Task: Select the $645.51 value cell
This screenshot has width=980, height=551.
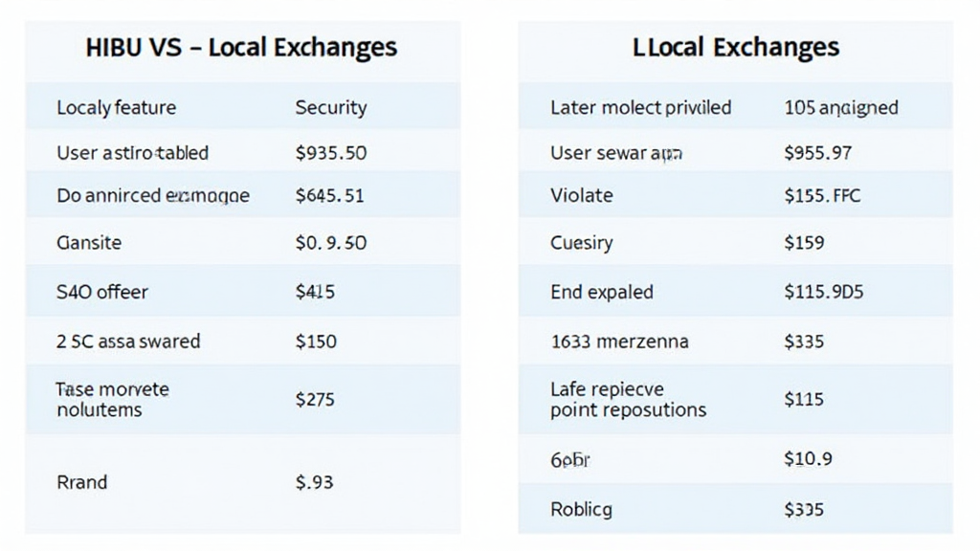Action: point(329,196)
